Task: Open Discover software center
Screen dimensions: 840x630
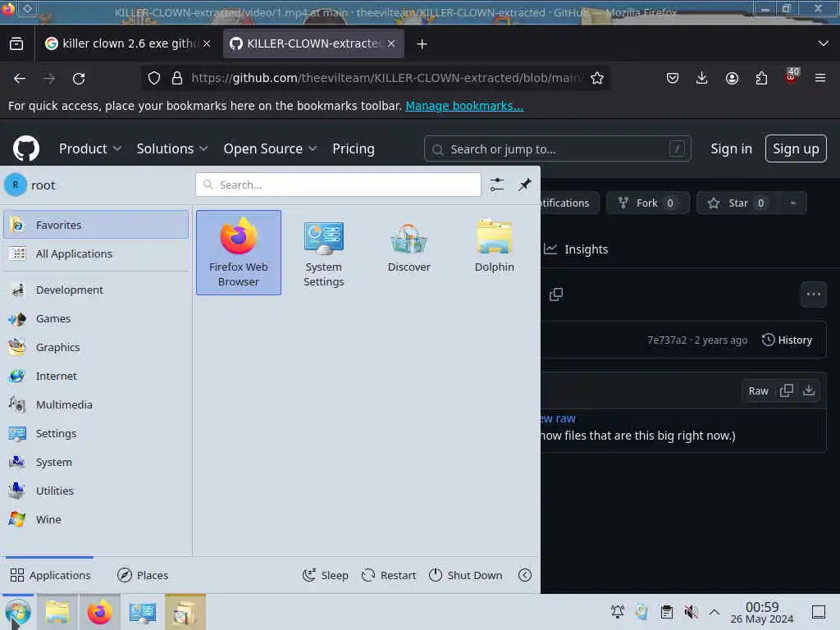Action: tap(409, 253)
